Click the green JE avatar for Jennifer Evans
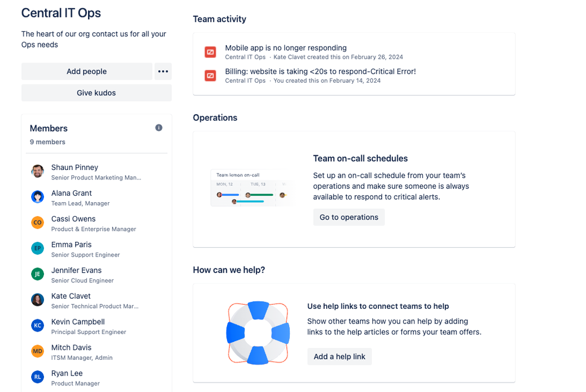Image resolution: width=586 pixels, height=392 pixels. (x=38, y=274)
